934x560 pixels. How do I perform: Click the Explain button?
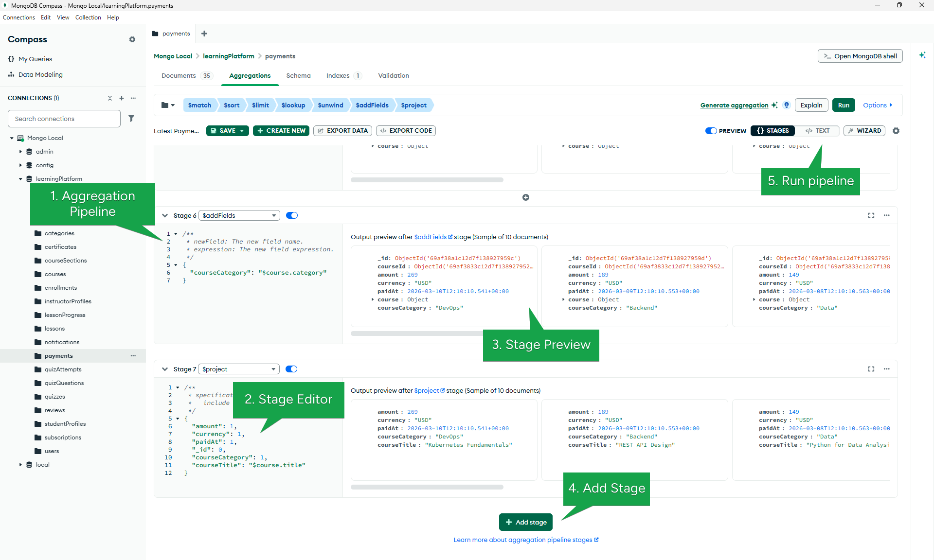point(811,105)
